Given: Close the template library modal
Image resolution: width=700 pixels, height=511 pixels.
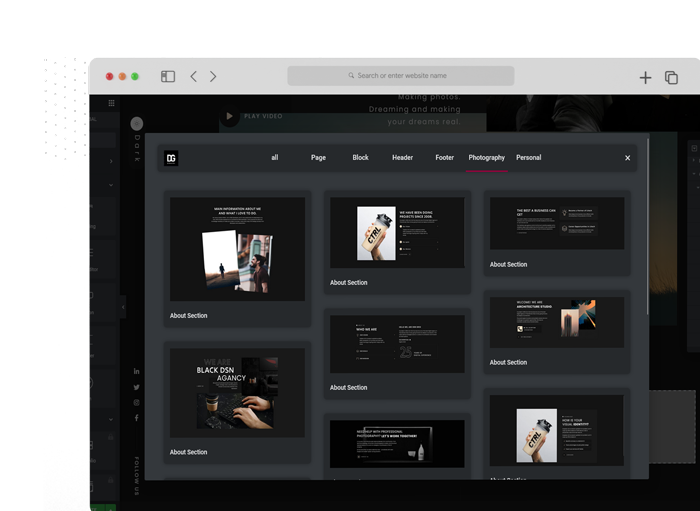Looking at the screenshot, I should click(628, 158).
